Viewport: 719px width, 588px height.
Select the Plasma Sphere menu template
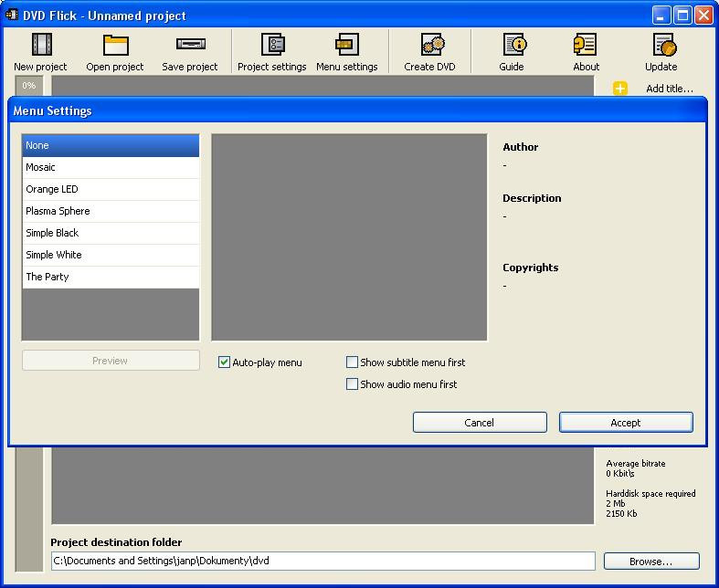[111, 211]
